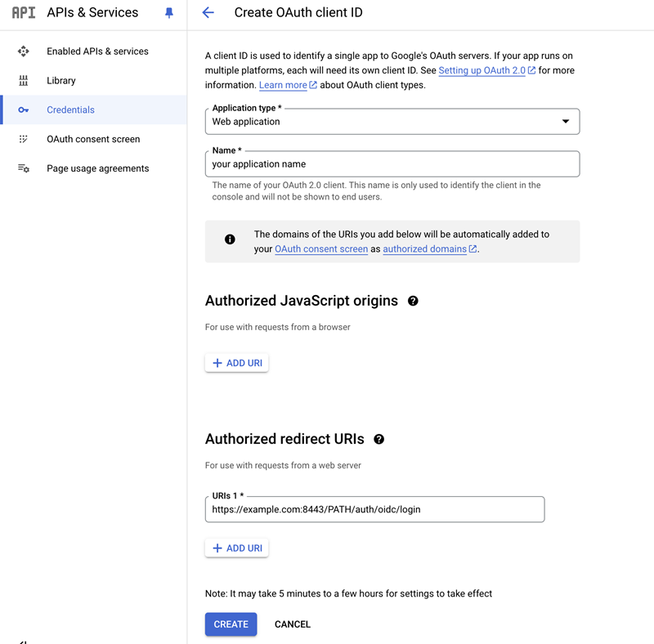Click the Name text field
The image size is (654, 644).
(392, 164)
